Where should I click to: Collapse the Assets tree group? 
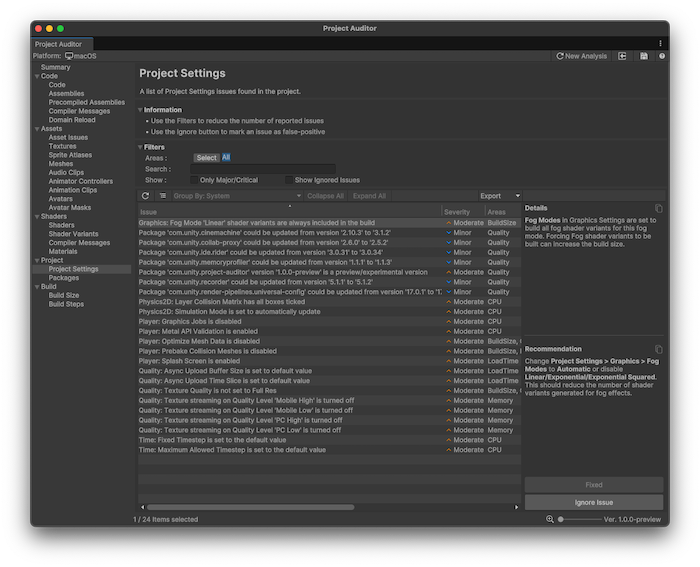(37, 129)
